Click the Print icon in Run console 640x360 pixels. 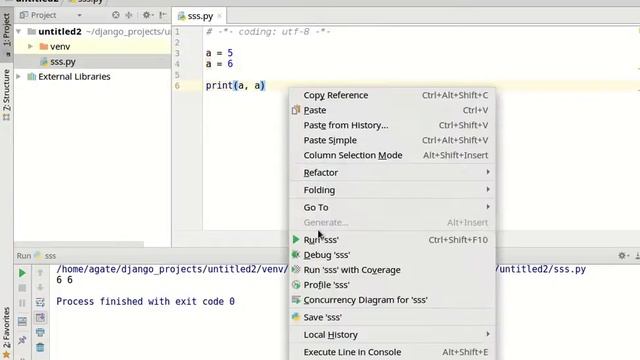40,332
